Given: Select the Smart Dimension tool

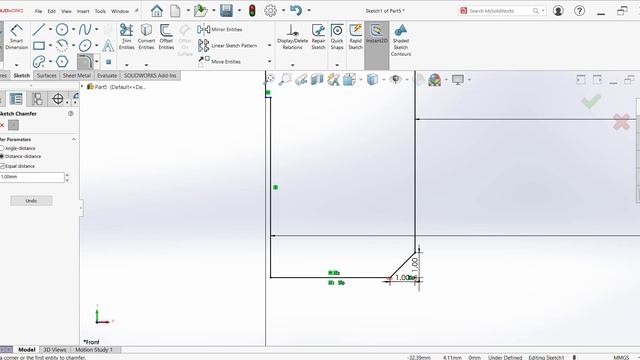Looking at the screenshot, I should [16, 37].
